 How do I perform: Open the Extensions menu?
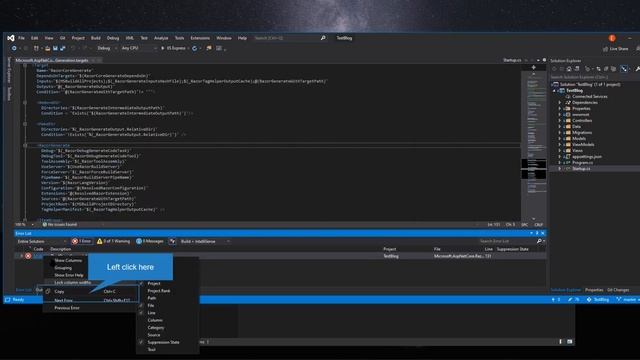200,38
